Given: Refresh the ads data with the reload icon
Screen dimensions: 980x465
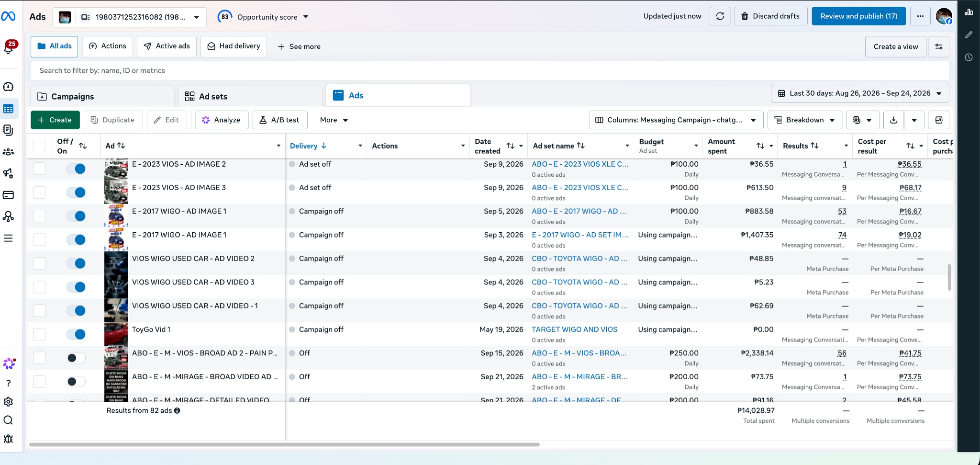Looking at the screenshot, I should [720, 16].
